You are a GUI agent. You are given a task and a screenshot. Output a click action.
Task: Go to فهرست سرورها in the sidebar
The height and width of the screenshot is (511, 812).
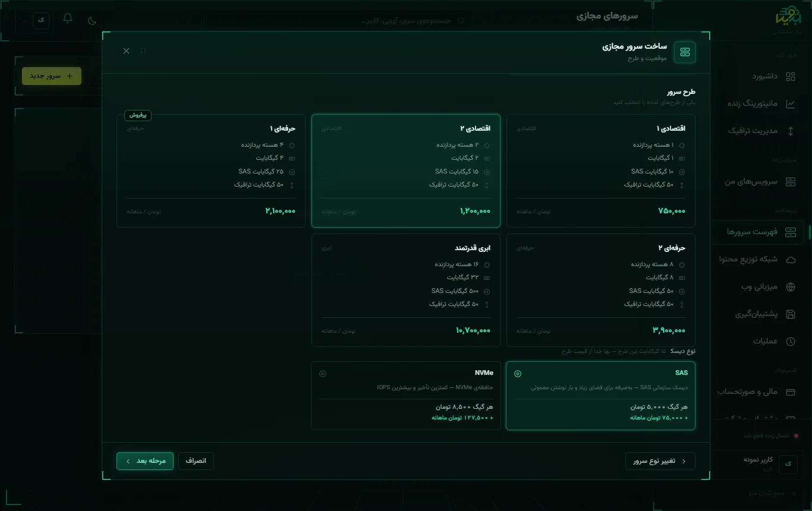tap(760, 232)
